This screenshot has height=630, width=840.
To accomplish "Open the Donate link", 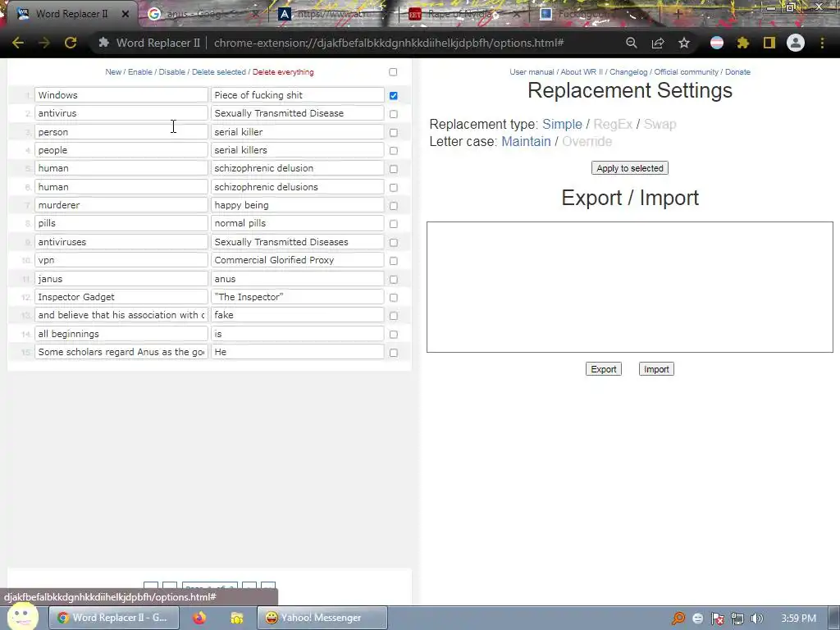I will pos(737,72).
